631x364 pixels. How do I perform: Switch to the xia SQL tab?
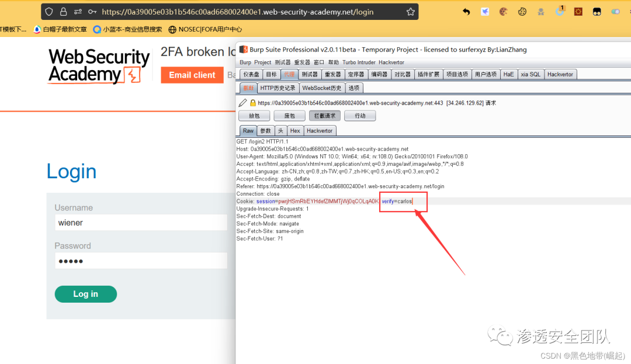click(531, 74)
